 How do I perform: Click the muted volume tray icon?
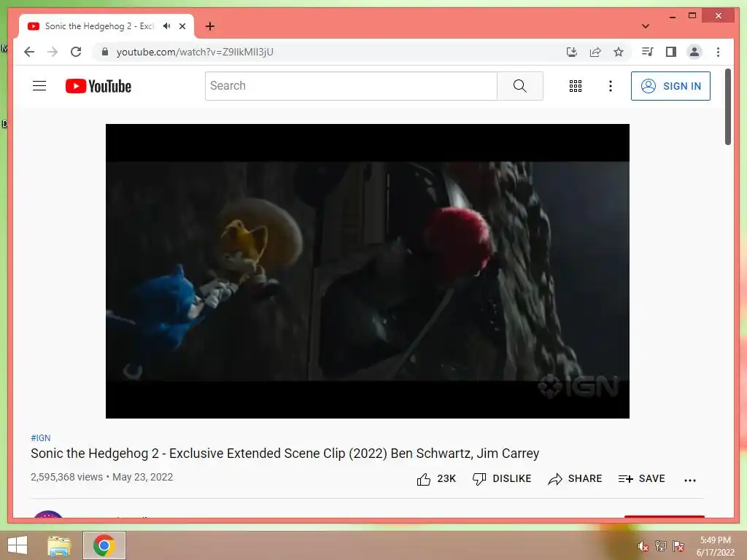tap(643, 546)
